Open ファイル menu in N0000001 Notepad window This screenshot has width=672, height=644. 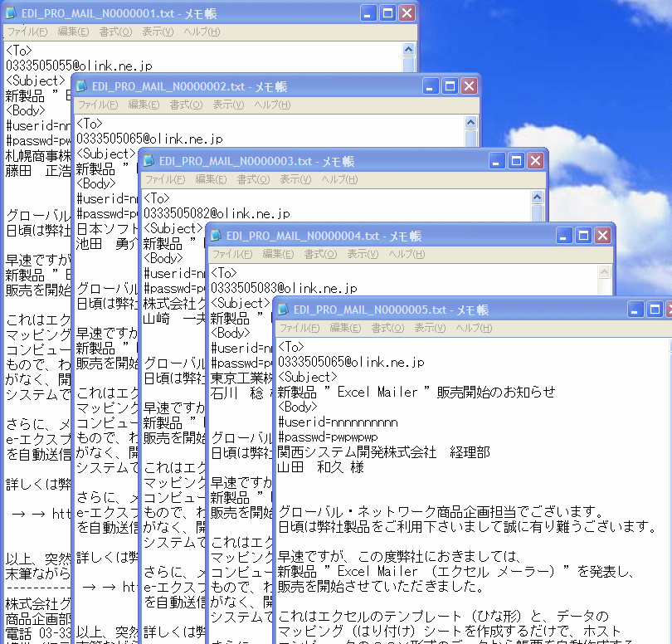point(27,32)
